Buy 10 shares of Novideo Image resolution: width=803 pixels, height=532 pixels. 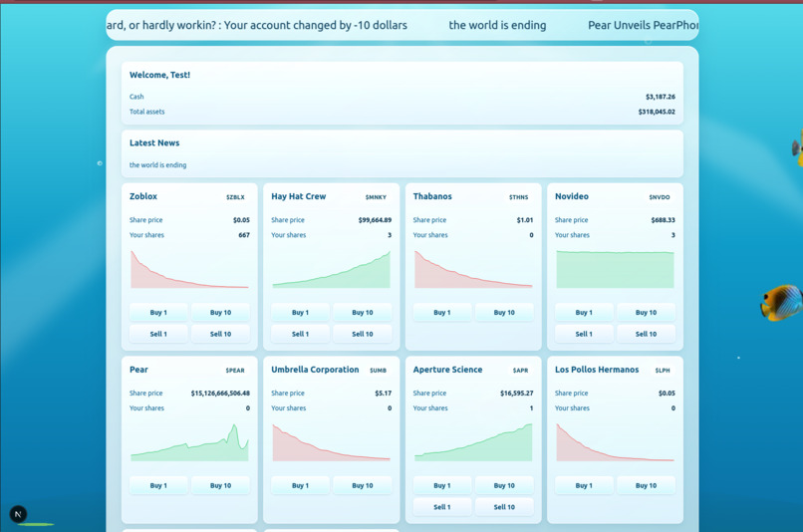tap(646, 313)
